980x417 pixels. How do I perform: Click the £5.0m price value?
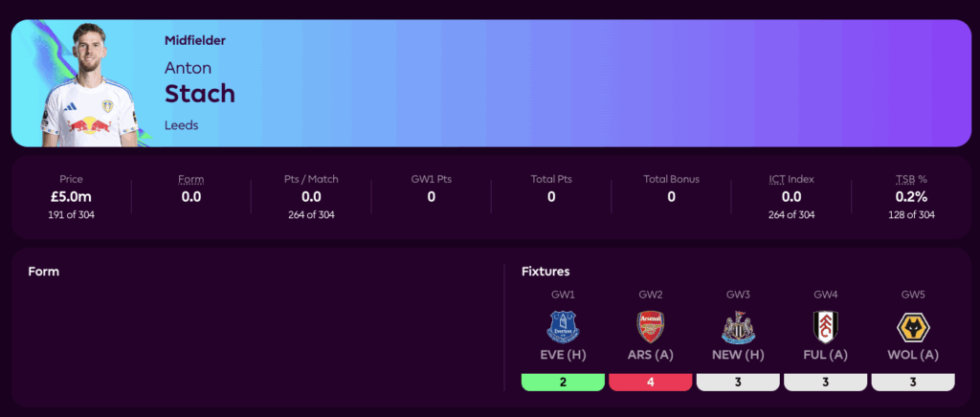click(72, 196)
